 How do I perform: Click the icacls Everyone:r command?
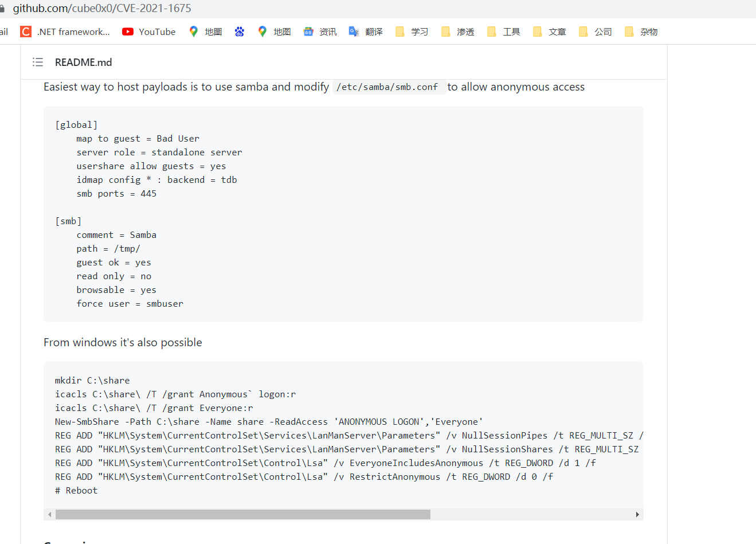pos(154,408)
